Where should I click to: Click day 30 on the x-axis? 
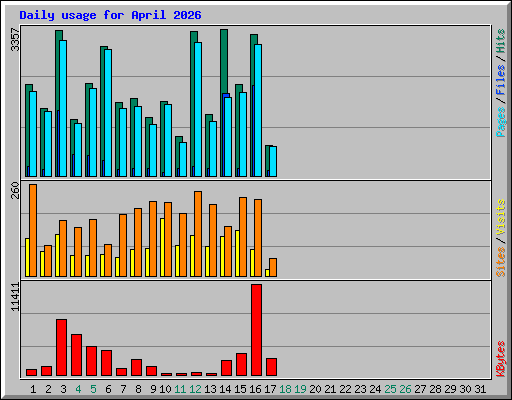tap(465, 389)
